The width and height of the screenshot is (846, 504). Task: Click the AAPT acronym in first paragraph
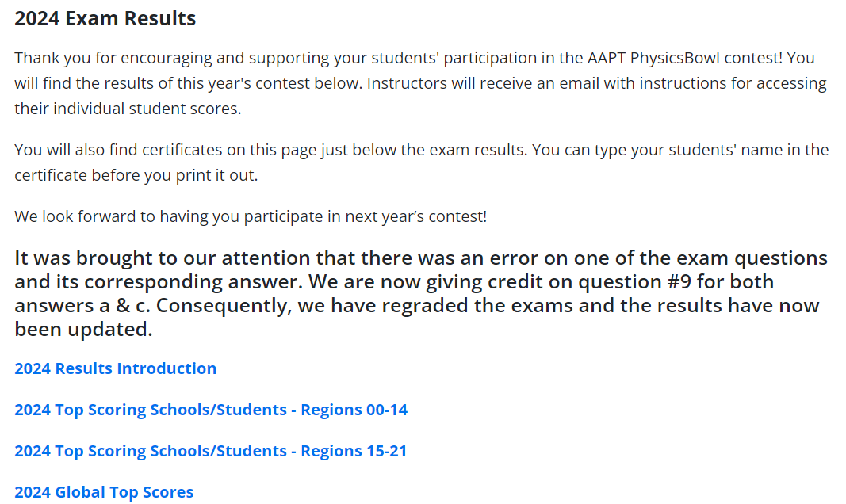pyautogui.click(x=607, y=58)
